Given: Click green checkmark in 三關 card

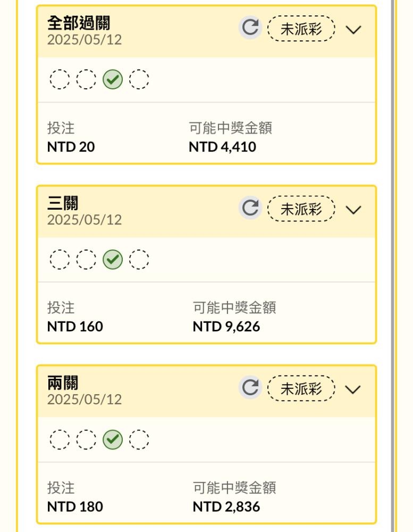Looking at the screenshot, I should click(113, 260).
